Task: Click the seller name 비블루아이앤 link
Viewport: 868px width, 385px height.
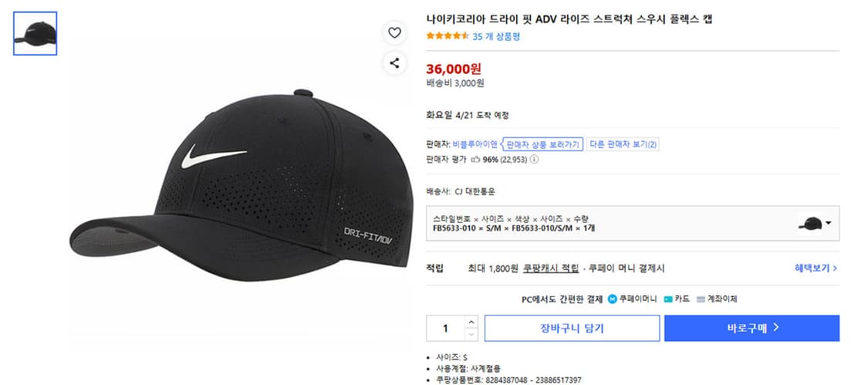Action: (x=475, y=144)
